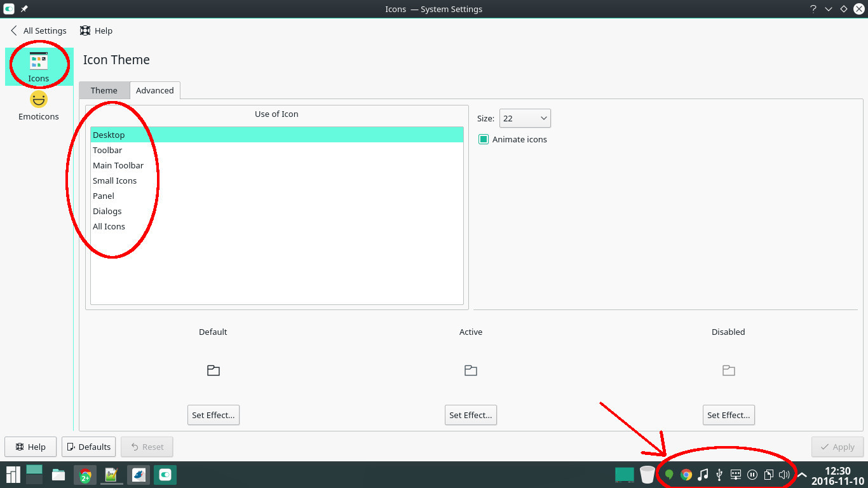Open the icon Size dropdown
The image size is (868, 488).
tap(525, 118)
